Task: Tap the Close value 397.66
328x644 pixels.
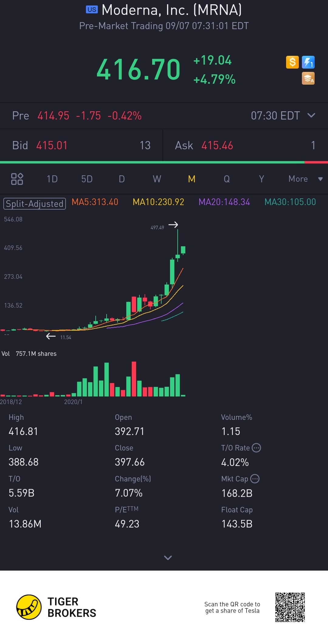Action: coord(130,462)
